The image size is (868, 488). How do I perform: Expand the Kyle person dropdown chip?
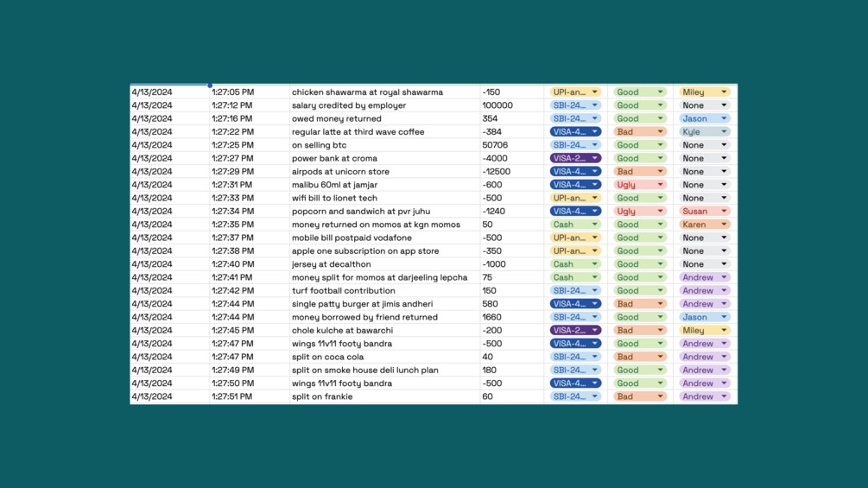click(724, 132)
